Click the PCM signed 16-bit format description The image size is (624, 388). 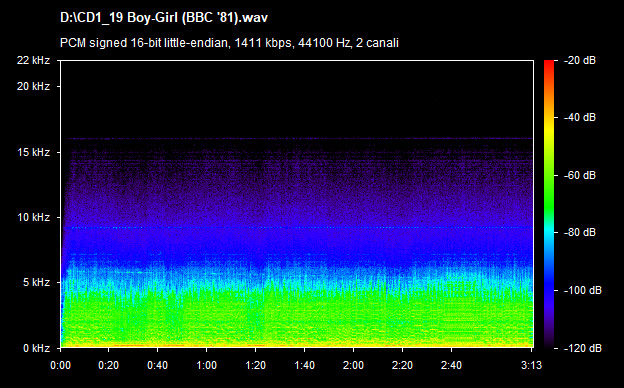click(x=229, y=43)
